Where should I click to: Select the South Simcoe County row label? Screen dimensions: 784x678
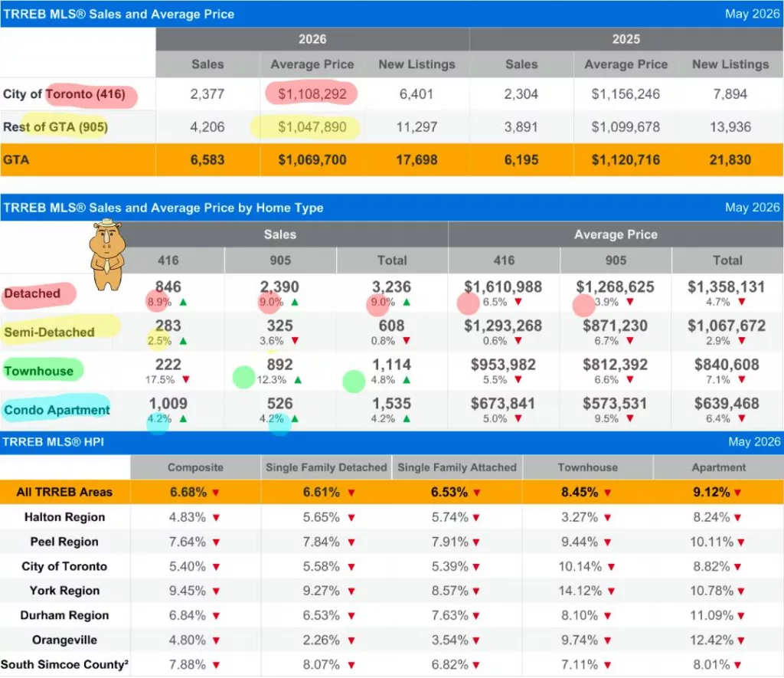(64, 665)
